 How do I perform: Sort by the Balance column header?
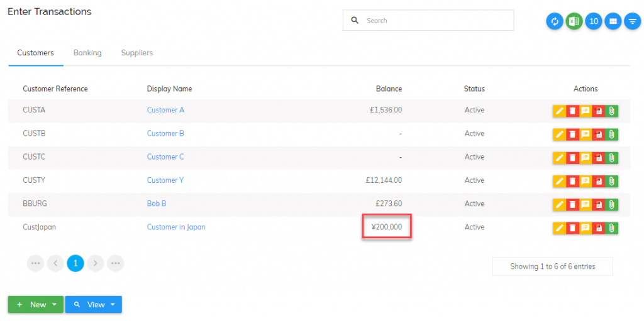pos(389,89)
